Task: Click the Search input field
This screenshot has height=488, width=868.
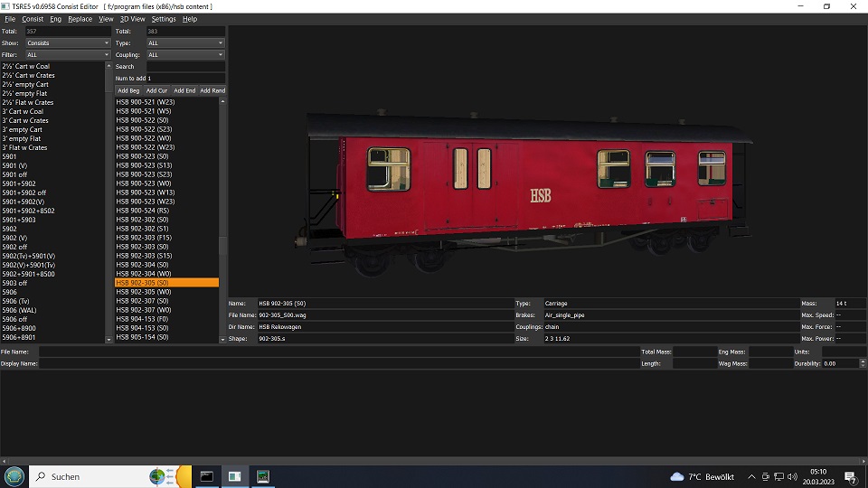Action: pos(185,66)
